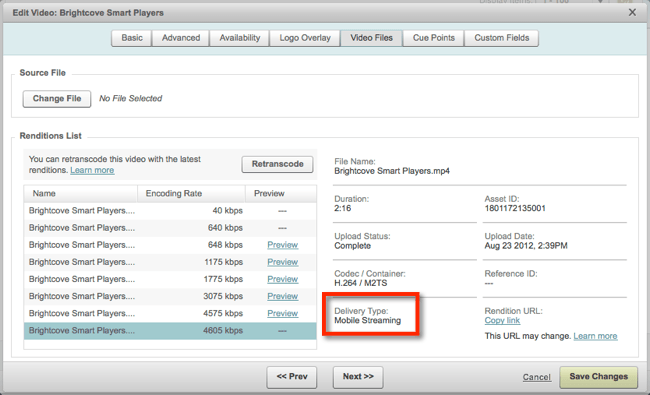Screen dimensions: 650x395
Task: Preview the 1175 kbps rendition
Action: click(x=282, y=262)
